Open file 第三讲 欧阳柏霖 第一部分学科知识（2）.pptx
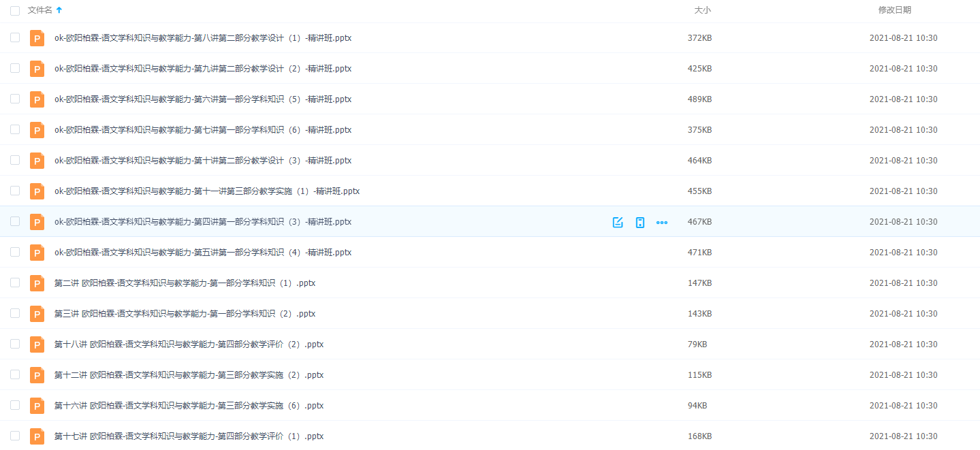The height and width of the screenshot is (450, 980). (185, 314)
